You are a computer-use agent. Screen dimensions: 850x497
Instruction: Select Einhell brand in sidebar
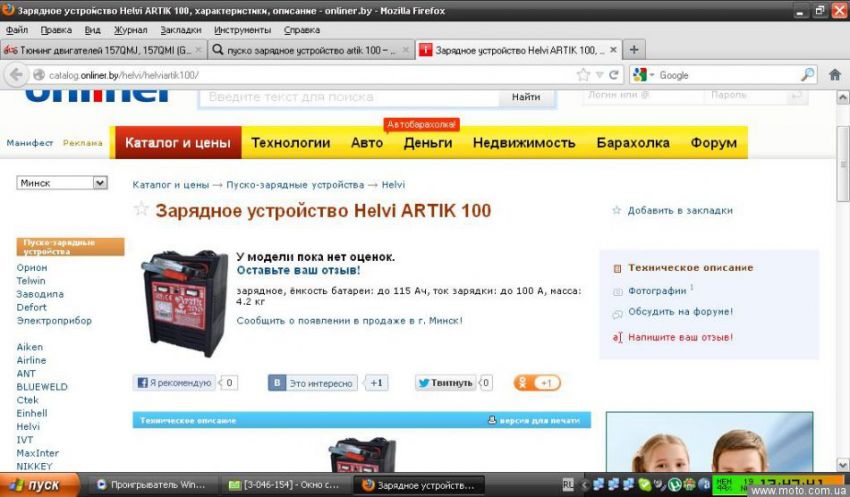pyautogui.click(x=32, y=413)
